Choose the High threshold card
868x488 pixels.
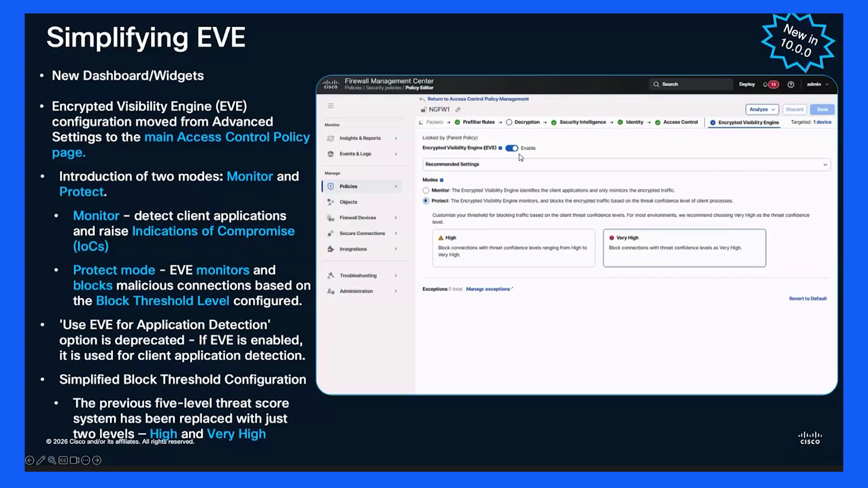[x=514, y=248]
